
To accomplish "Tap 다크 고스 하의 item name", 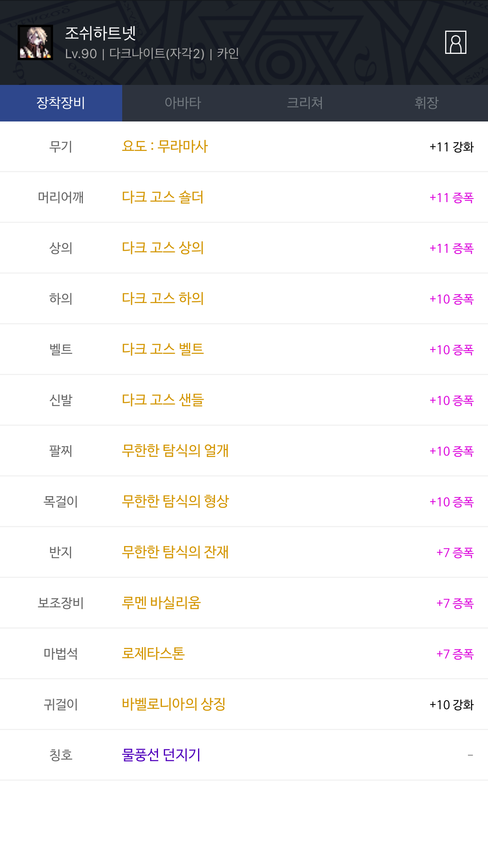I will click(x=163, y=298).
